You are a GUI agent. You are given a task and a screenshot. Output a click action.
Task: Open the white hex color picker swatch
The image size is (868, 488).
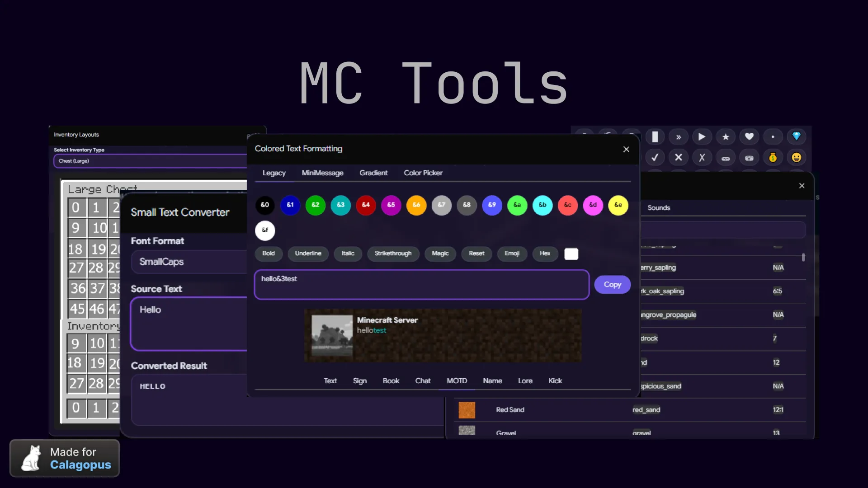click(571, 254)
